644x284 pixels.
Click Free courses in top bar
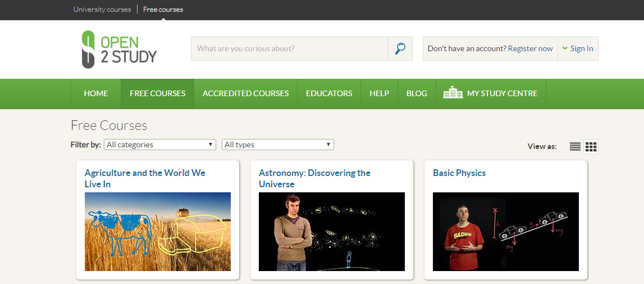pos(163,9)
